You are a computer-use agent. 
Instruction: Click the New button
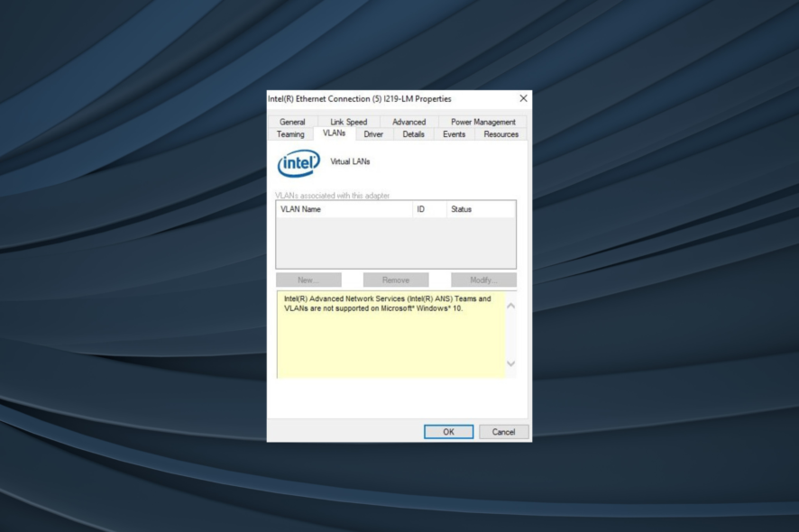[x=309, y=280]
